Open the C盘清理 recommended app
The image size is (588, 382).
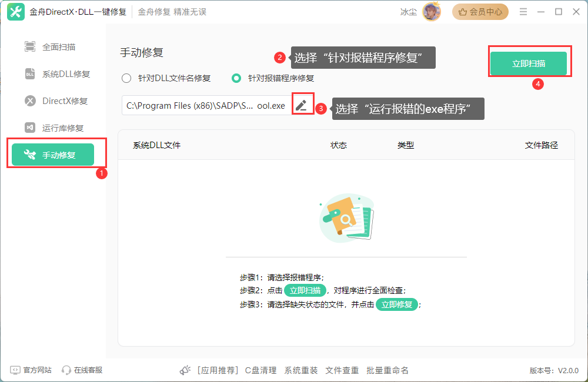tap(260, 370)
